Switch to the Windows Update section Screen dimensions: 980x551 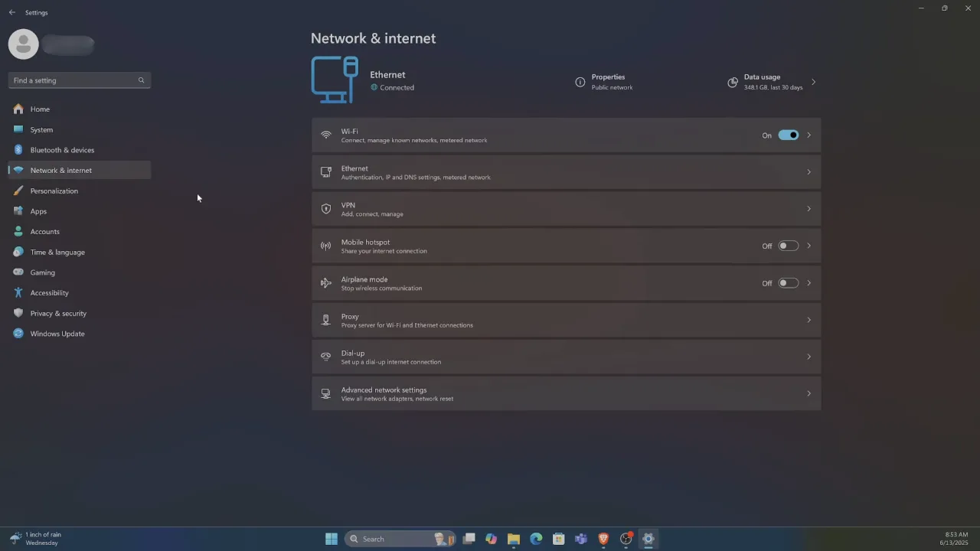57,333
